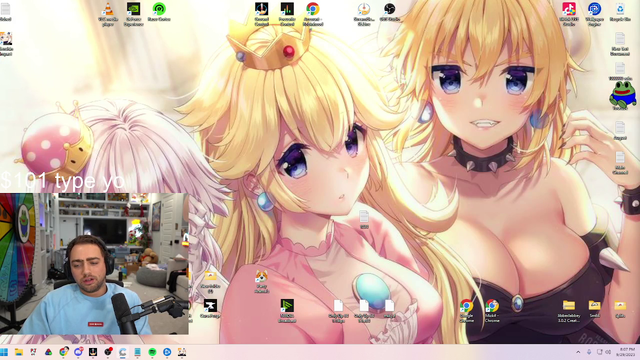Open the lone text file in the middle of the desktop
The image size is (640, 360).
364,219
